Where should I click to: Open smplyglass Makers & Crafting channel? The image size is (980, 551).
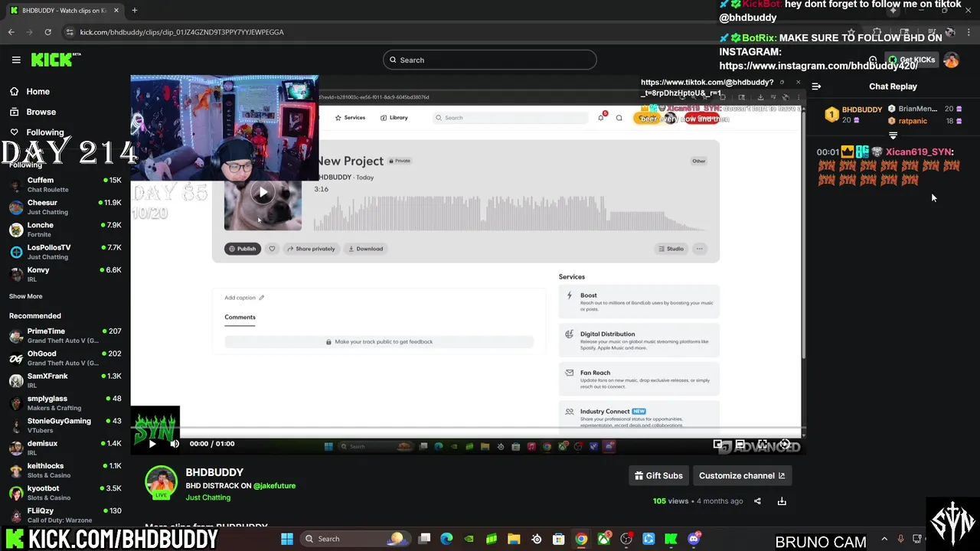65,403
